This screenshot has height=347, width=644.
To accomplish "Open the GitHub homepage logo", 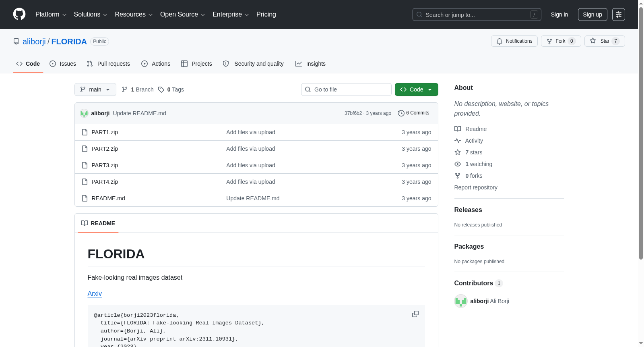I will pyautogui.click(x=19, y=15).
